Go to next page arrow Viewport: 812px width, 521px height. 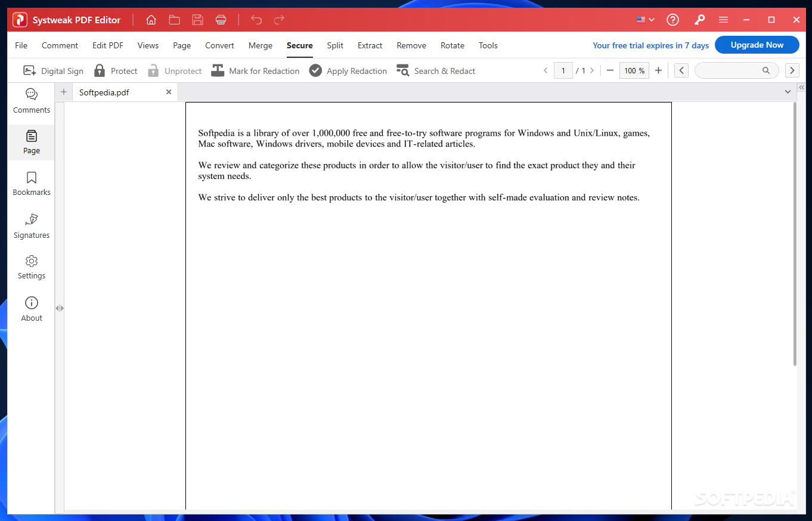(x=592, y=70)
